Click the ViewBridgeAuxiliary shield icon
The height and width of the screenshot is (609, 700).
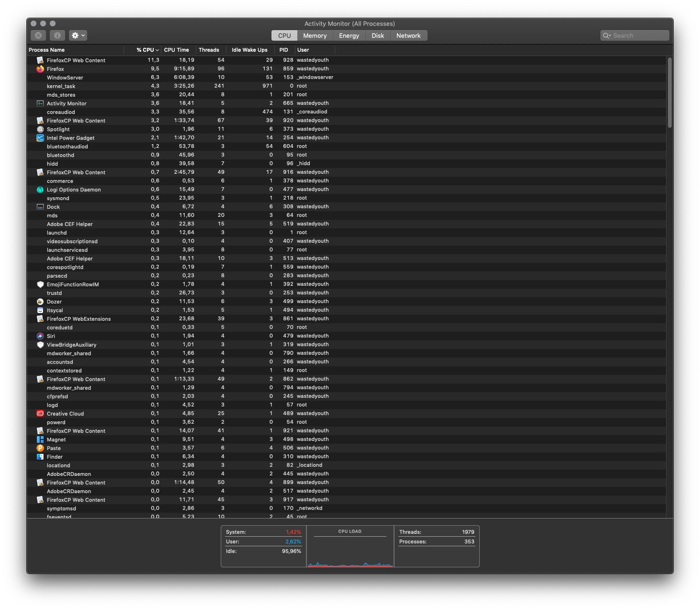tap(40, 345)
